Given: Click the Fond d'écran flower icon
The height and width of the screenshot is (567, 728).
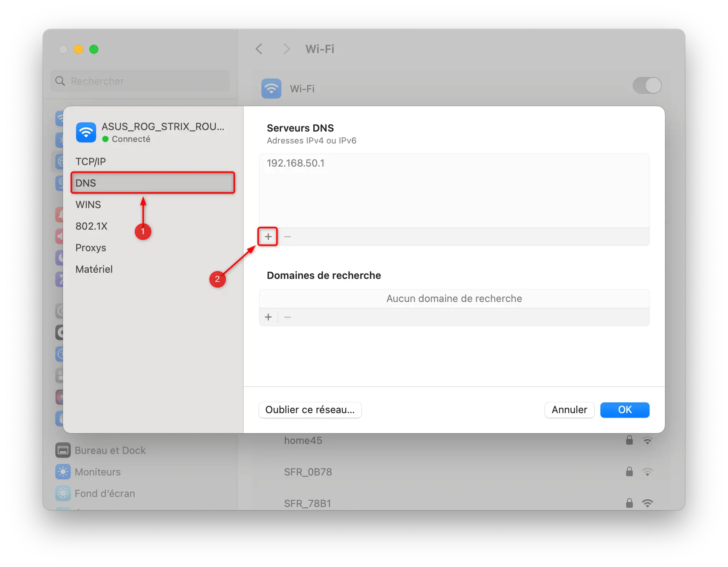Looking at the screenshot, I should 63,493.
